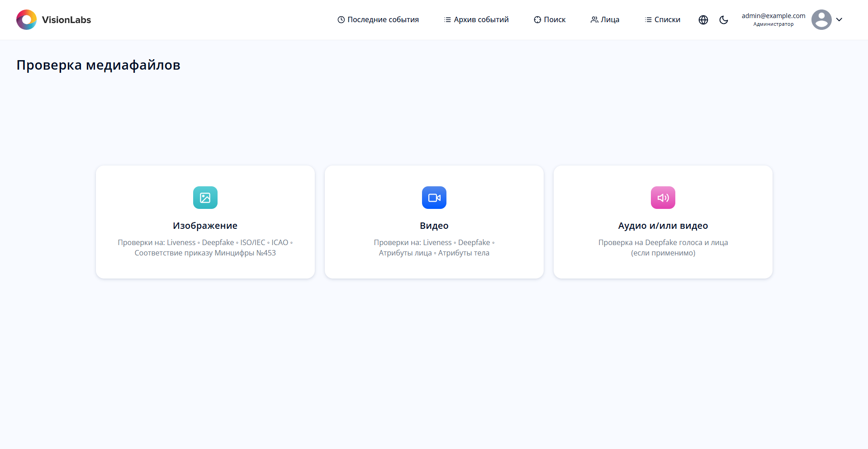This screenshot has width=868, height=449.
Task: Click the VisionLabs colorful ring logo
Action: (26, 20)
